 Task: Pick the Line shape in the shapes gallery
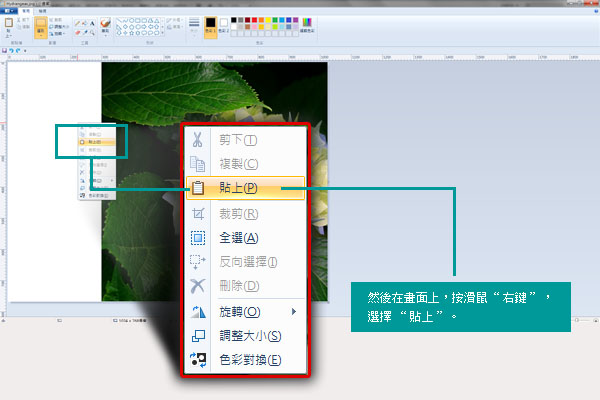click(x=119, y=20)
